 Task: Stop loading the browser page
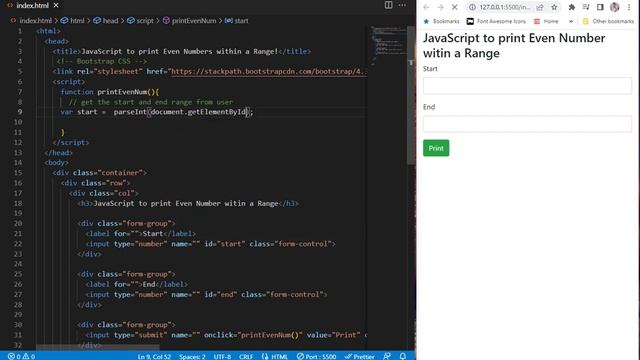click(454, 7)
